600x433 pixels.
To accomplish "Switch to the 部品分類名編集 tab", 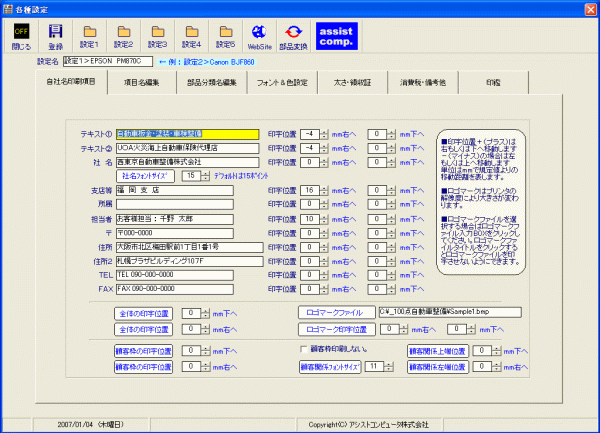I will tap(212, 83).
